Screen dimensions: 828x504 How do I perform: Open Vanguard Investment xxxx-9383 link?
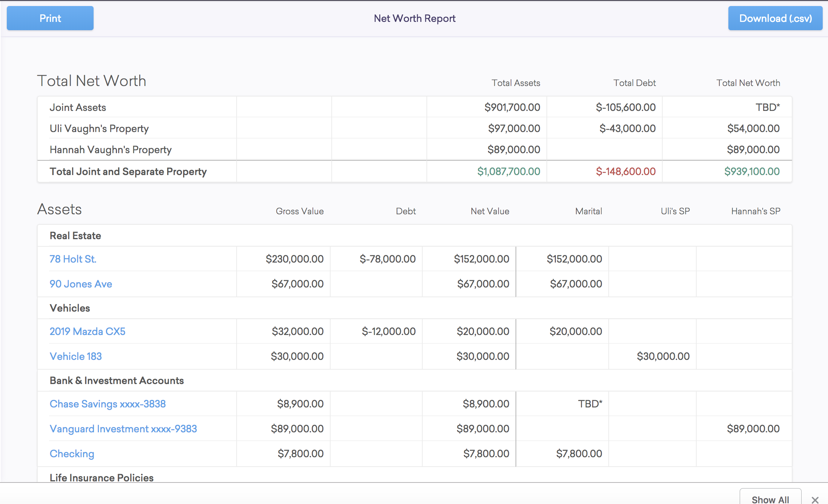point(123,429)
